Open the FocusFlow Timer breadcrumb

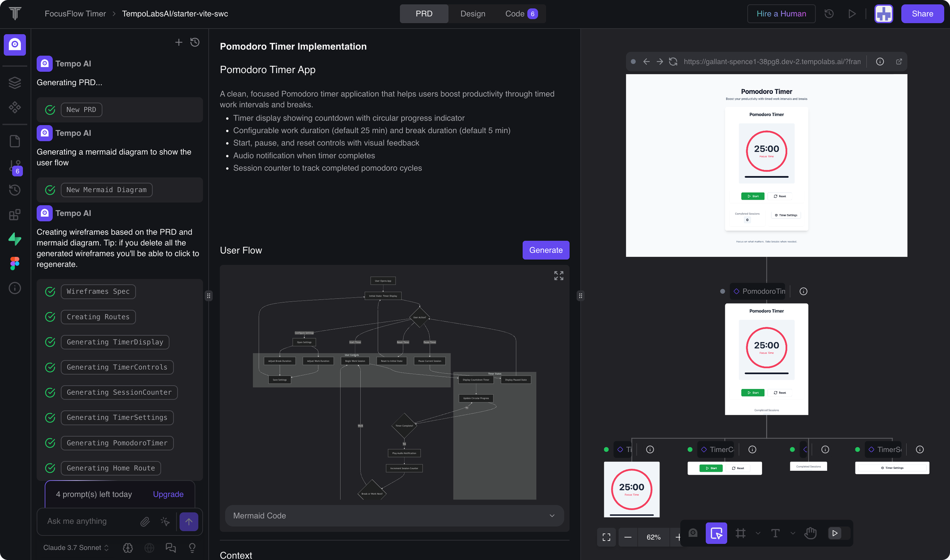point(75,14)
